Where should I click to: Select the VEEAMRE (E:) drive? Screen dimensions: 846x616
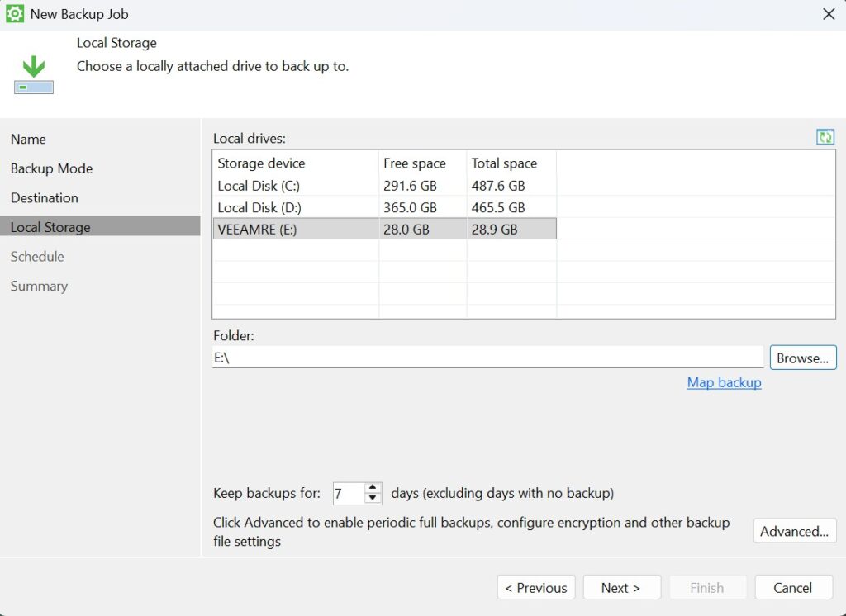(x=257, y=230)
